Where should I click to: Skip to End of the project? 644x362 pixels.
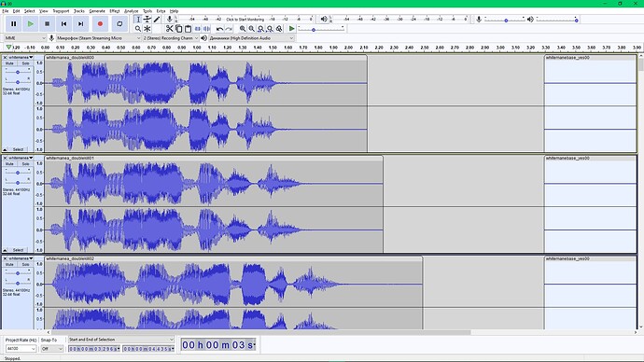click(x=80, y=24)
